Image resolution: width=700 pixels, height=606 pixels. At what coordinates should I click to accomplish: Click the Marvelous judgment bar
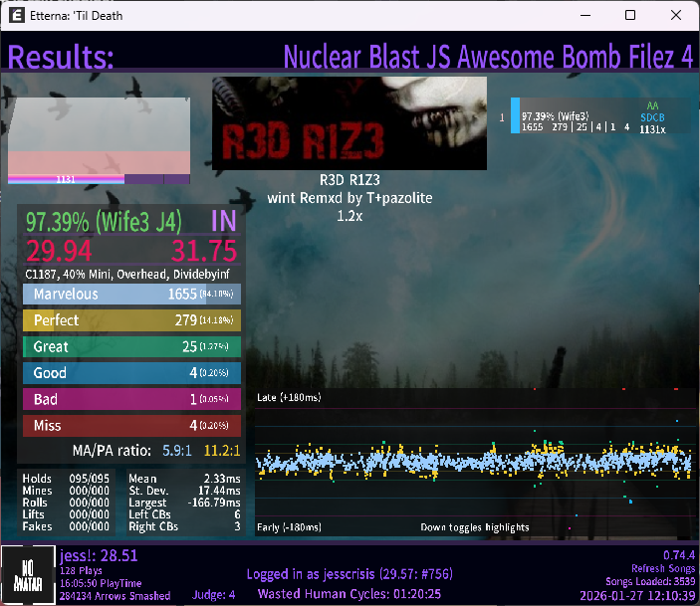coord(131,295)
